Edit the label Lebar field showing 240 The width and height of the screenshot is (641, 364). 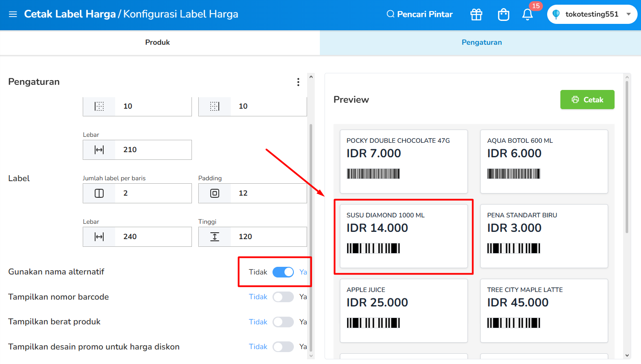coord(137,237)
